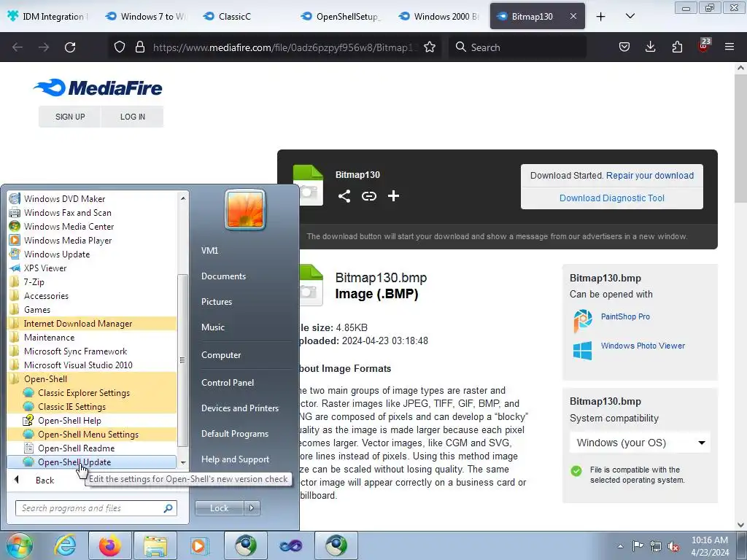The width and height of the screenshot is (747, 560).
Task: Click the infinity-shaped taskbar icon
Action: pos(291,545)
